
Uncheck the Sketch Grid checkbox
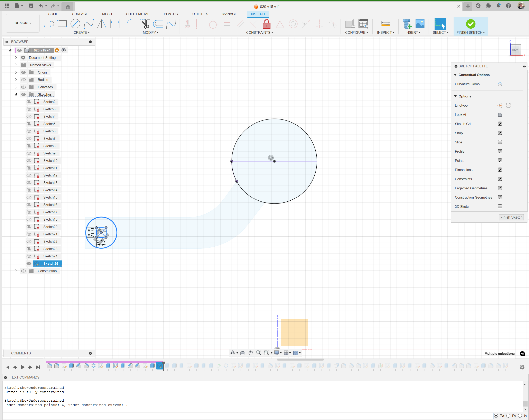[500, 124]
